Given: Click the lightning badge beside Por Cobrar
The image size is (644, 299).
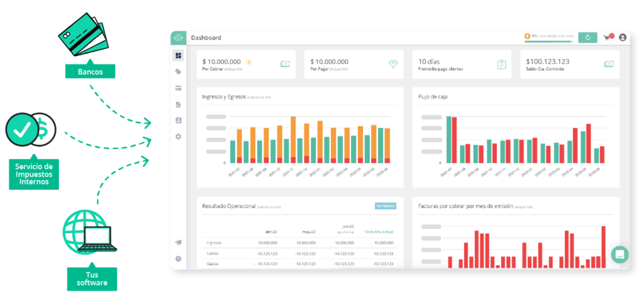Looking at the screenshot, I should (x=248, y=62).
